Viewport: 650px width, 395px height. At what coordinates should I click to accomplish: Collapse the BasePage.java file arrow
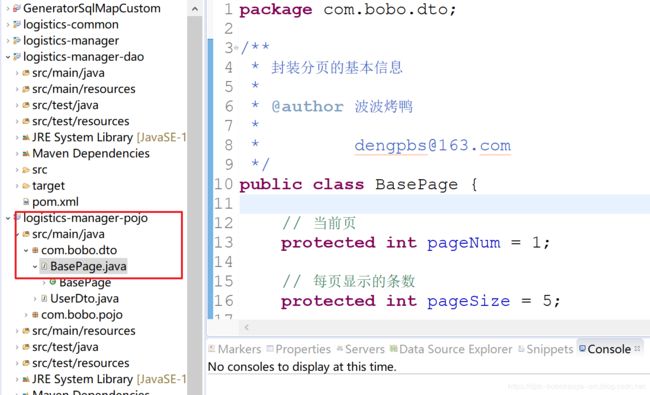pos(35,267)
